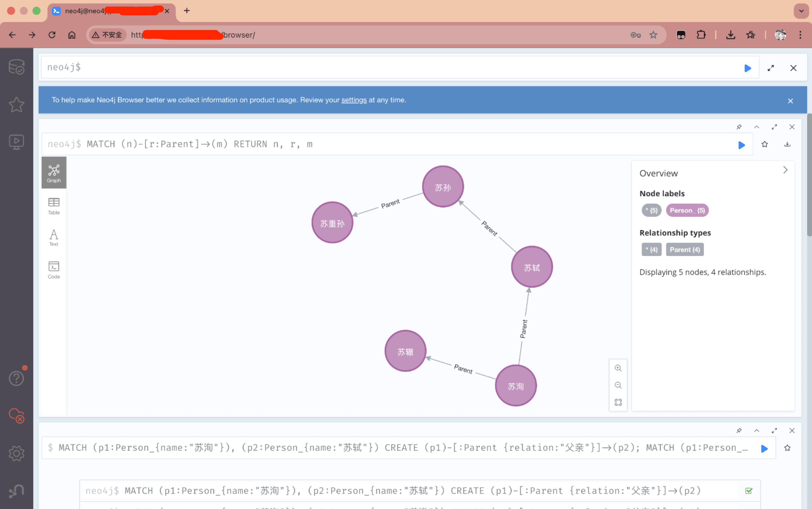Save Parent query as favorite star
The image size is (812, 509).
point(764,145)
